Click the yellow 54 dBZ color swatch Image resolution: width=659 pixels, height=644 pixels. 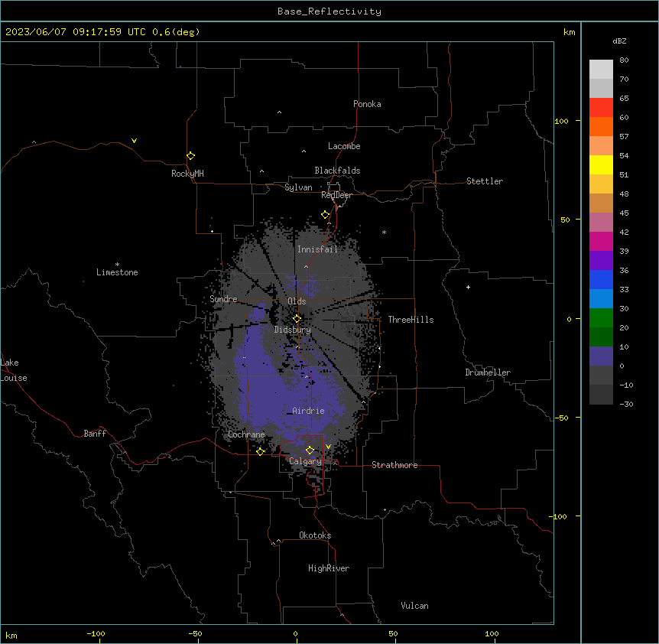601,164
